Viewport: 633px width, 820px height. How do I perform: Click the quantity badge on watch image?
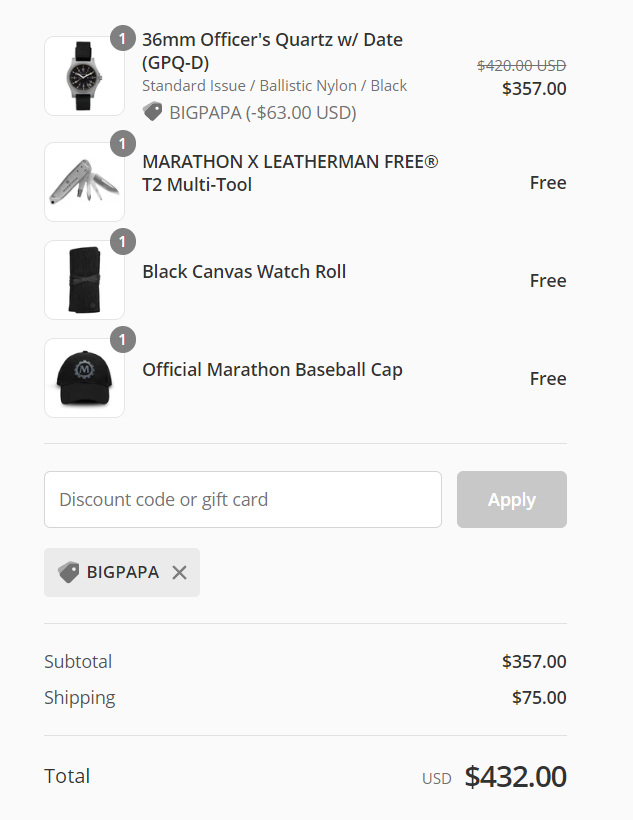[x=122, y=39]
